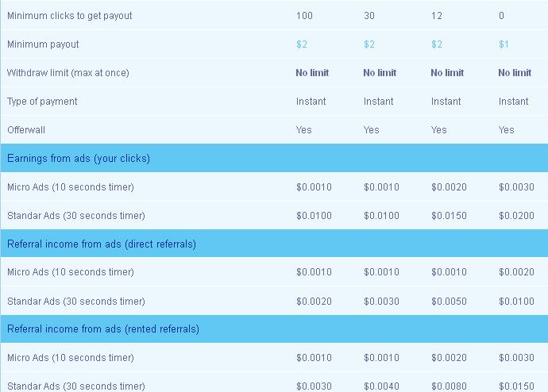Click the 'Withdraw limit (max at once)' label

[68, 73]
